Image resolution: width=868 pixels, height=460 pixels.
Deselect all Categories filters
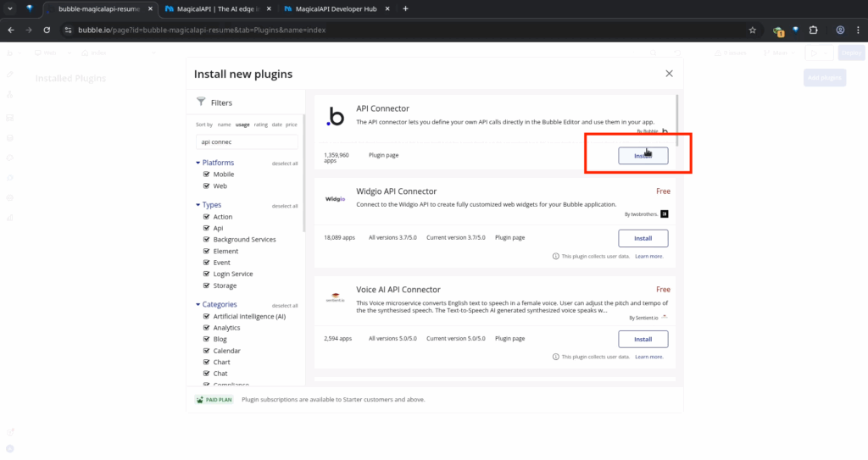[285, 306]
